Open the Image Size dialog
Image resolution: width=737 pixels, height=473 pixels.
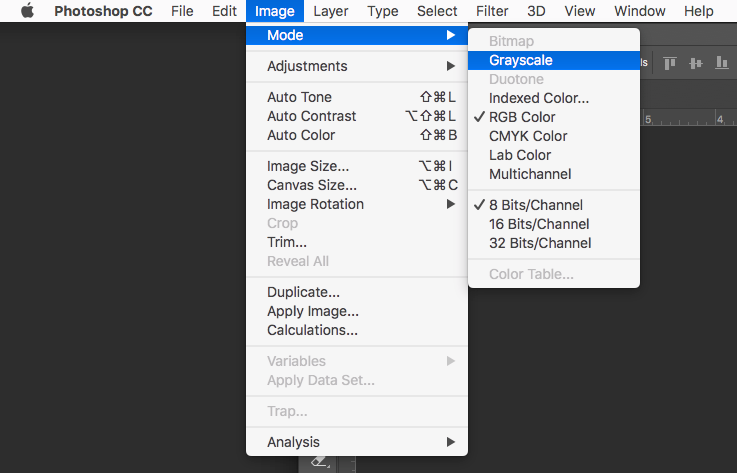click(x=357, y=166)
